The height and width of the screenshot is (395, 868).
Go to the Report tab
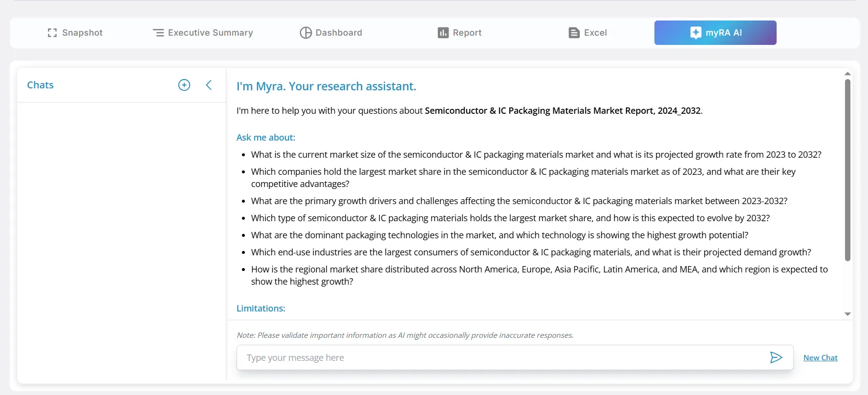[459, 33]
